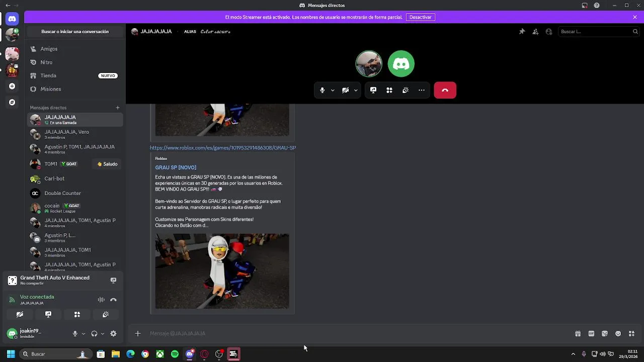644x362 pixels.
Task: Click the plus attachment button
Action: pos(138,333)
